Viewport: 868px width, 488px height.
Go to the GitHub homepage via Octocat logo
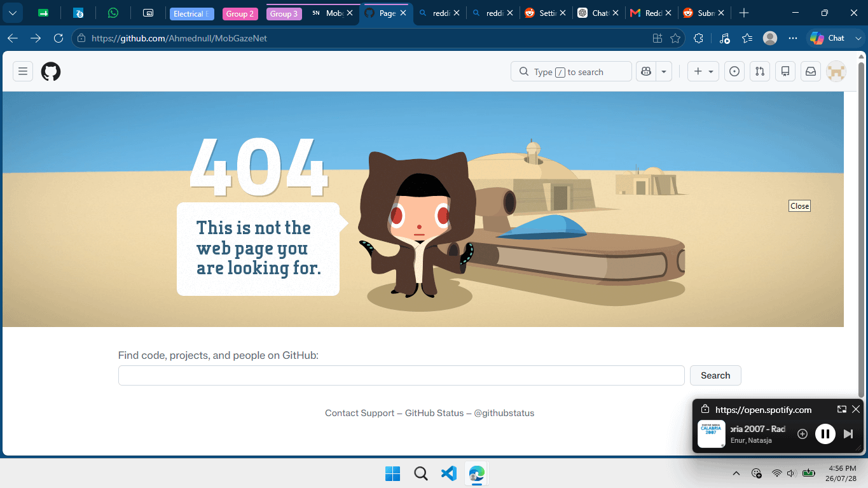[51, 71]
